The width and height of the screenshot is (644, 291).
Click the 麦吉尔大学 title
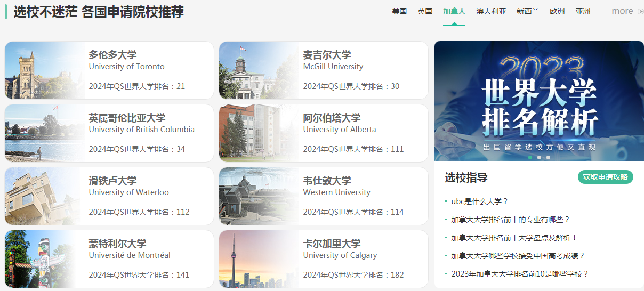coord(327,55)
